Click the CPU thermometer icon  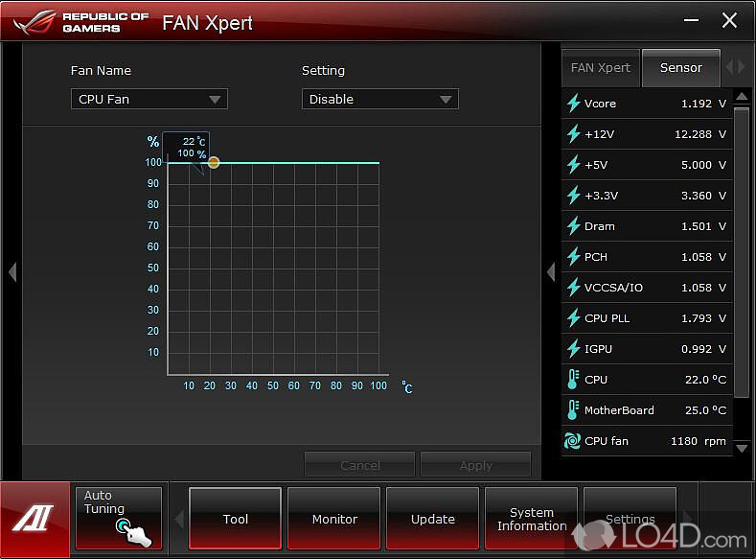pyautogui.click(x=573, y=380)
